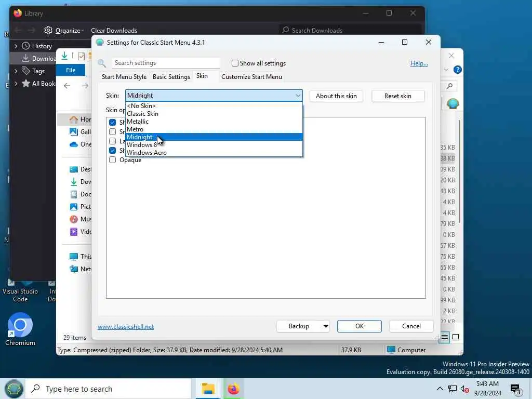Click the Downloads icon in Explorer sidebar

74,182
